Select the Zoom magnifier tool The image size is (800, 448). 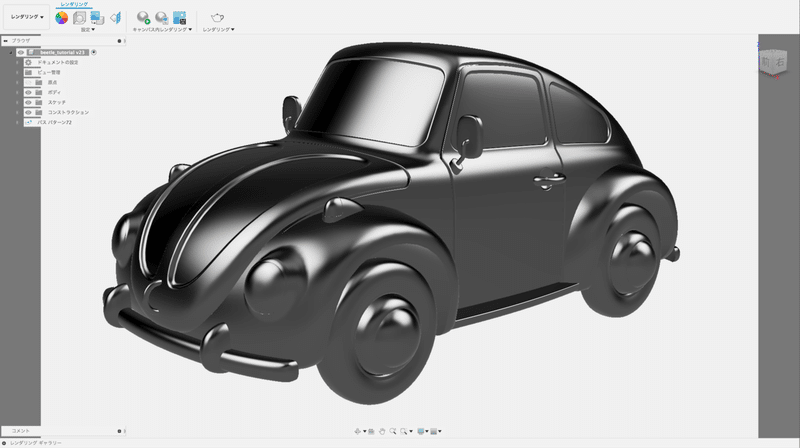pyautogui.click(x=393, y=431)
